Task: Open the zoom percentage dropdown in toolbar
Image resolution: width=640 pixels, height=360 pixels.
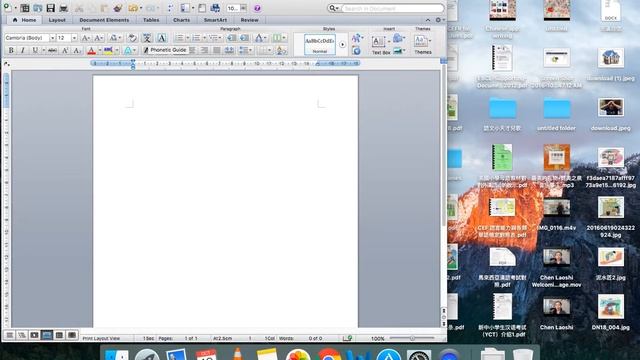Action: click(x=243, y=8)
